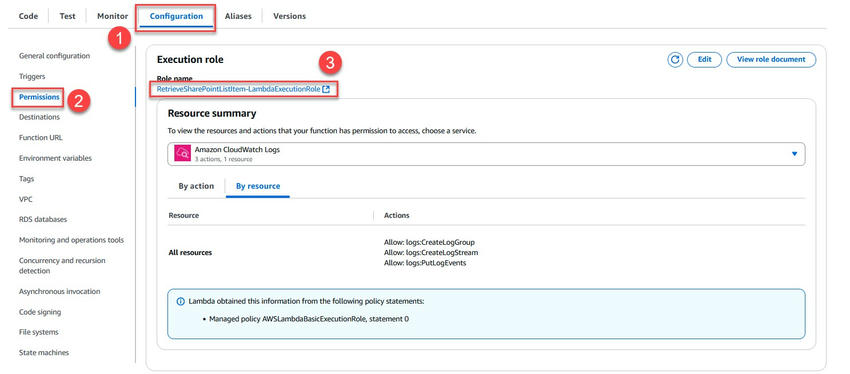
Task: Click the '3 actions, 1 resource' subtitle
Action: 223,159
